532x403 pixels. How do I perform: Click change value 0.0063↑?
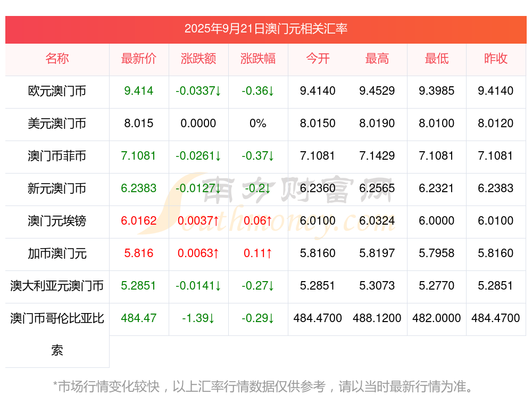pyautogui.click(x=198, y=253)
